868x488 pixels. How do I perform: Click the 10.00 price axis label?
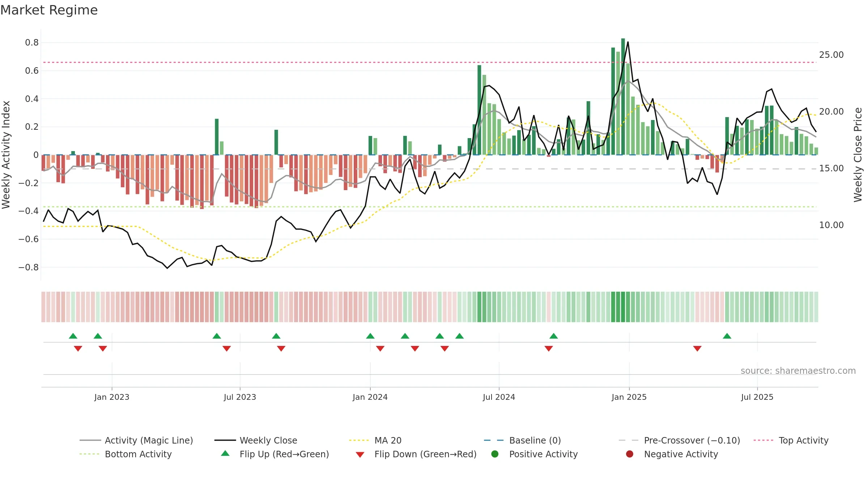(x=831, y=225)
